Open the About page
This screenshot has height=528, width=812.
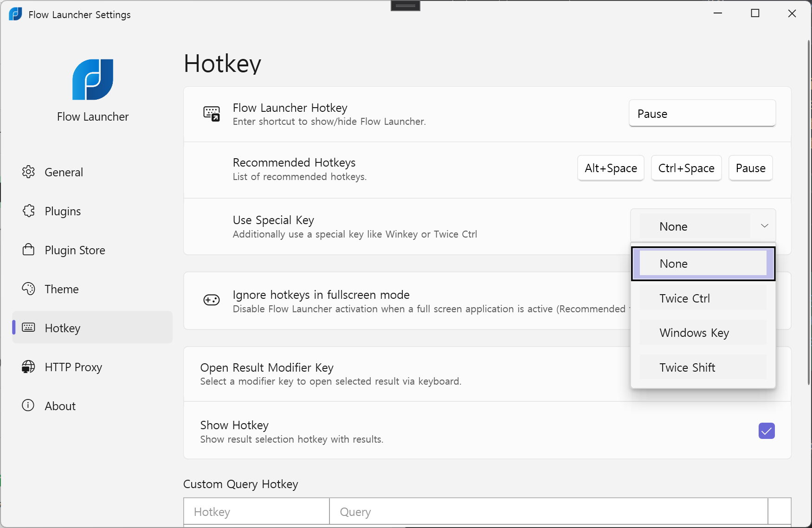pyautogui.click(x=92, y=406)
